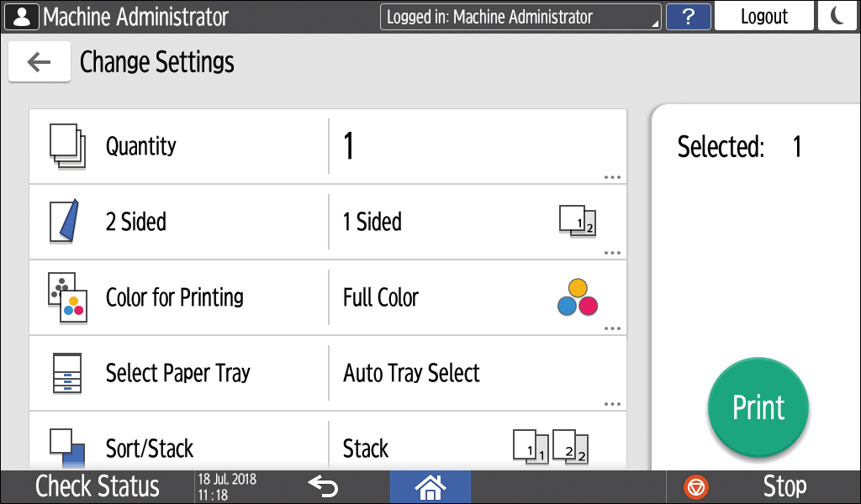This screenshot has width=861, height=504.
Task: Tap the return arrow in bottom bar
Action: [x=321, y=486]
